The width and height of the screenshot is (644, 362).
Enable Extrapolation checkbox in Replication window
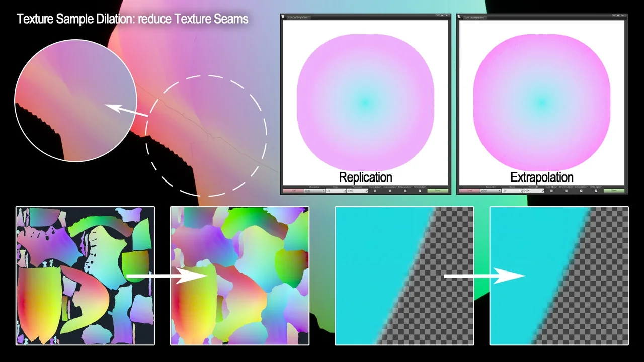(405, 191)
